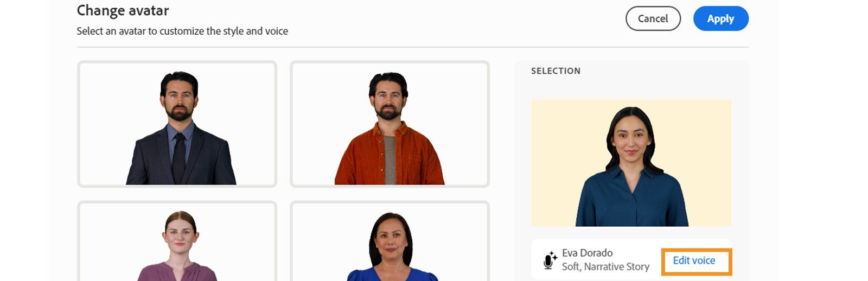The width and height of the screenshot is (868, 281).
Task: Click the Change avatar dialog title
Action: click(123, 10)
